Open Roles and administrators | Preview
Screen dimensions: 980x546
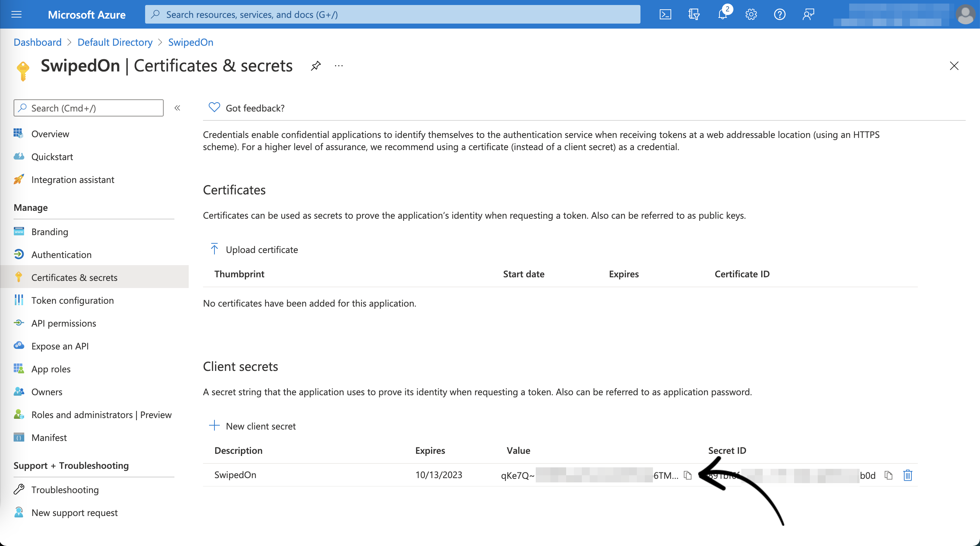click(x=101, y=415)
